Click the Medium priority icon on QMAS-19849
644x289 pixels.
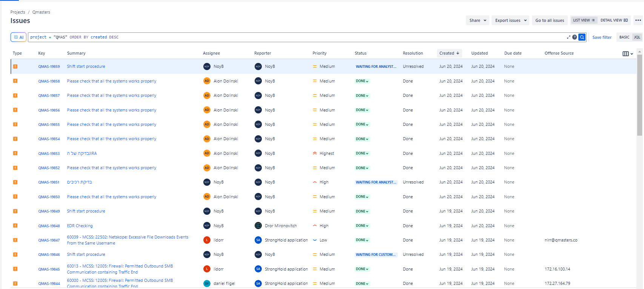click(315, 211)
